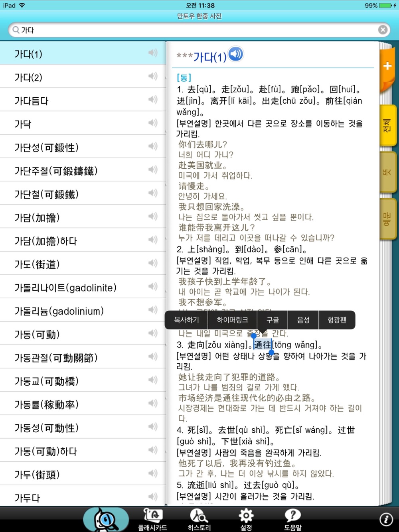Play pronunciation for 가다듬다 entry
Viewport: 399px width, 532px height.
tap(153, 100)
